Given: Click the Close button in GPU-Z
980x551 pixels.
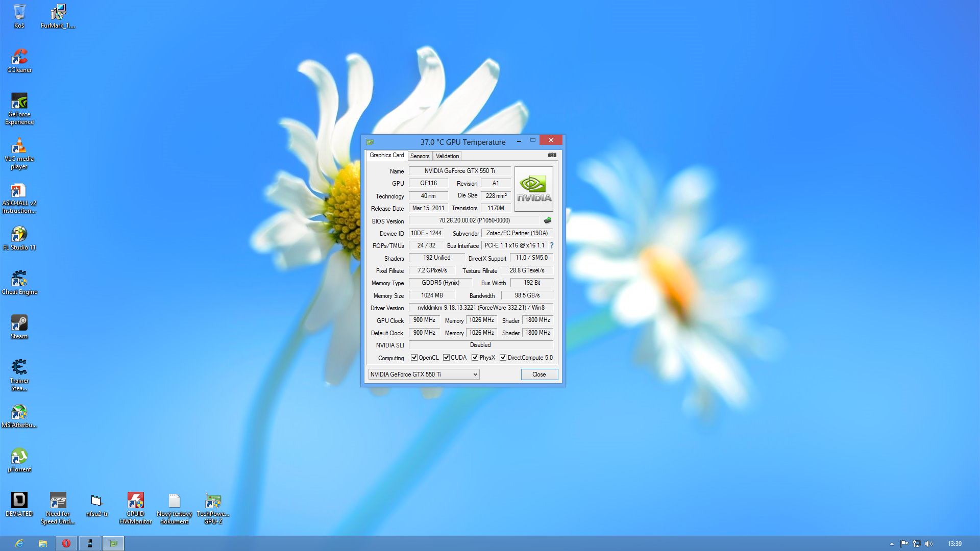Looking at the screenshot, I should [x=539, y=374].
